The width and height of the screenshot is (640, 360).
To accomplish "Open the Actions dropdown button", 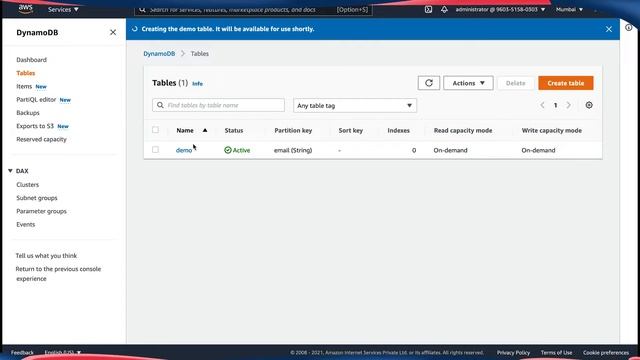I will coord(468,83).
